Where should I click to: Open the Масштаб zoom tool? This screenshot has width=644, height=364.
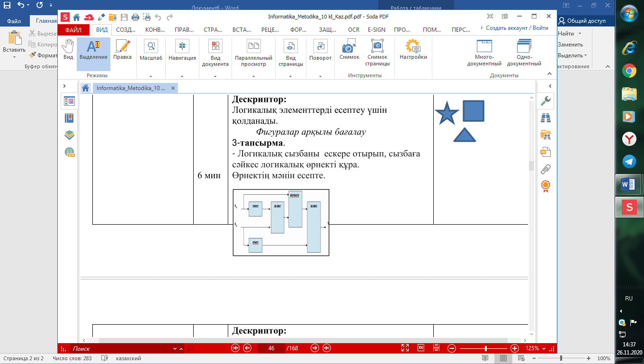[151, 50]
